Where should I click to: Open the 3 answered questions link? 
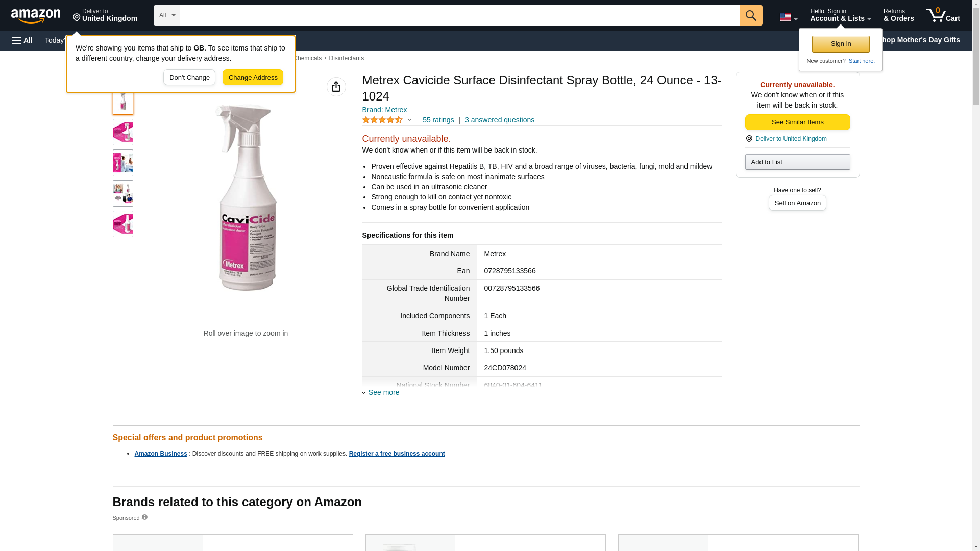[x=499, y=120]
